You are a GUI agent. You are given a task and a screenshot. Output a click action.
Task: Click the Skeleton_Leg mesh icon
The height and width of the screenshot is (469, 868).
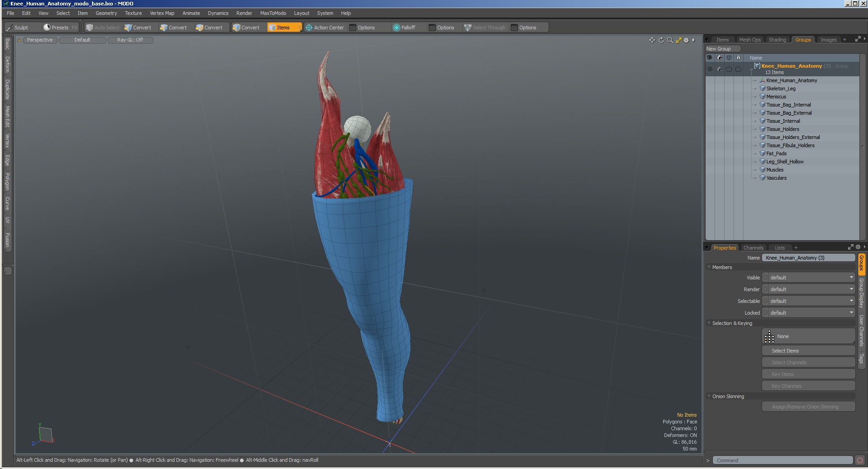pos(762,88)
